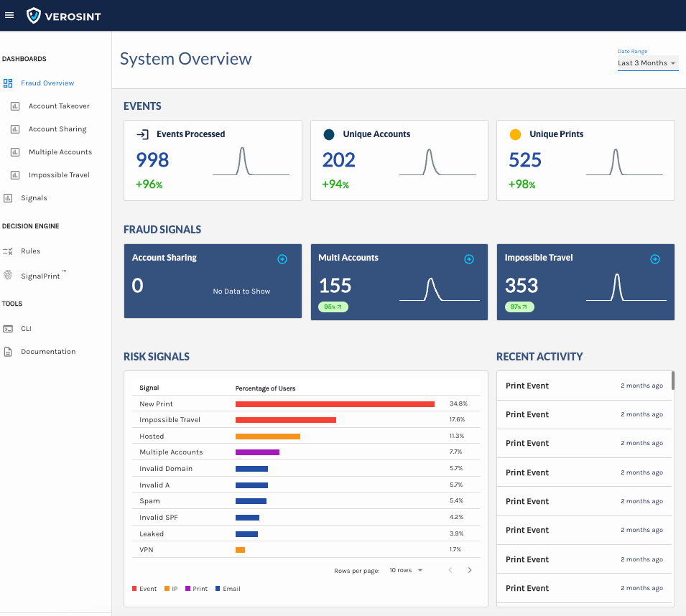Click the SignalPrint fingerprint icon

[x=8, y=276]
